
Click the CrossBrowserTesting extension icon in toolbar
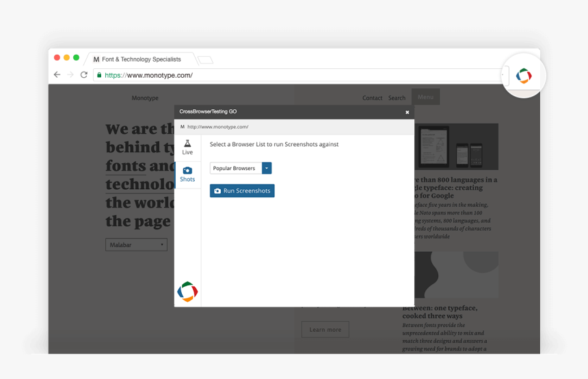pyautogui.click(x=524, y=76)
